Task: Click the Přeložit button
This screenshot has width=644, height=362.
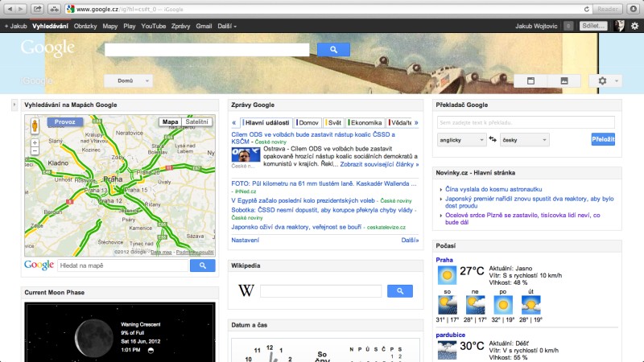Action: click(x=603, y=139)
